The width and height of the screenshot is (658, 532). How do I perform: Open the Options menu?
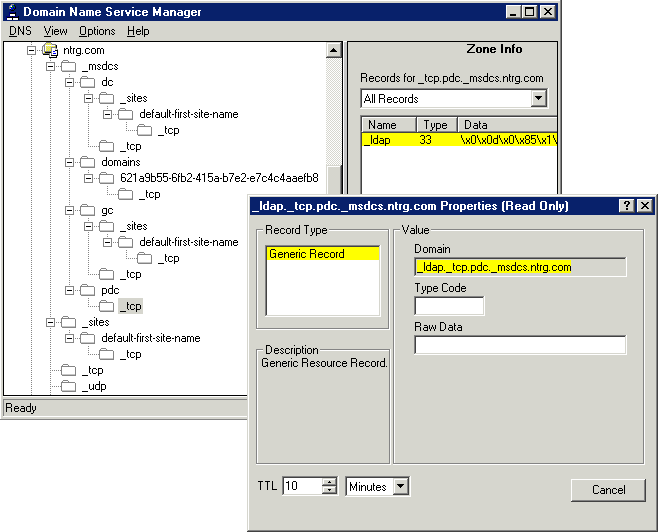click(97, 31)
